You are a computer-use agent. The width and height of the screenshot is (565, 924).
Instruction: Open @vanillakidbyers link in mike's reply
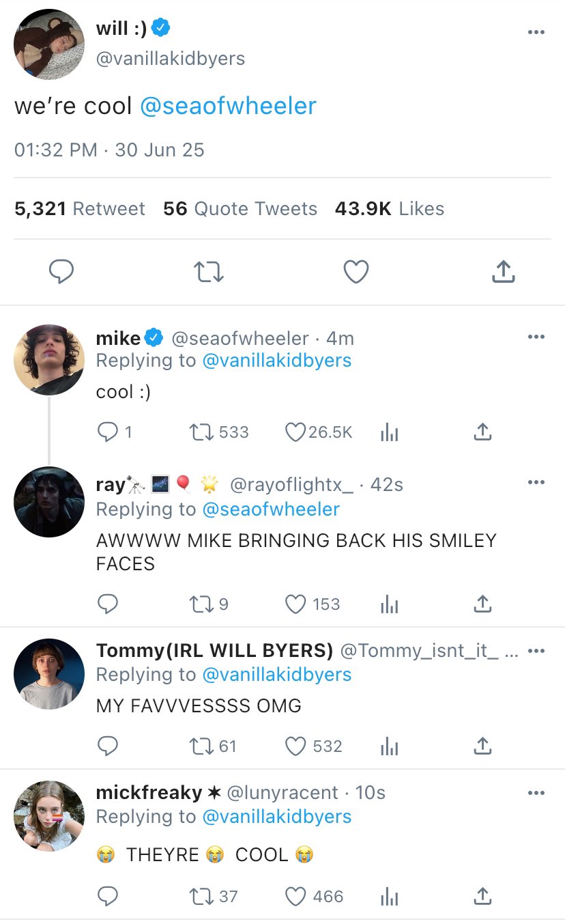click(x=276, y=361)
